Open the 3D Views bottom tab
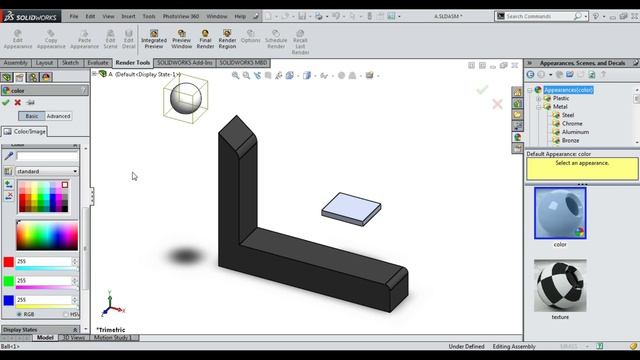This screenshot has width=640, height=360. pyautogui.click(x=74, y=338)
